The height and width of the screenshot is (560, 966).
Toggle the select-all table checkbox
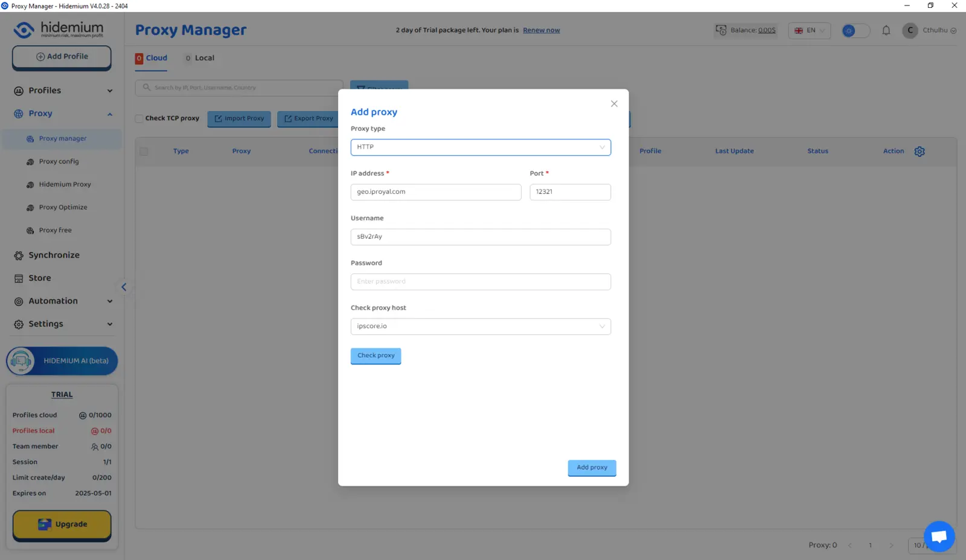coord(144,151)
